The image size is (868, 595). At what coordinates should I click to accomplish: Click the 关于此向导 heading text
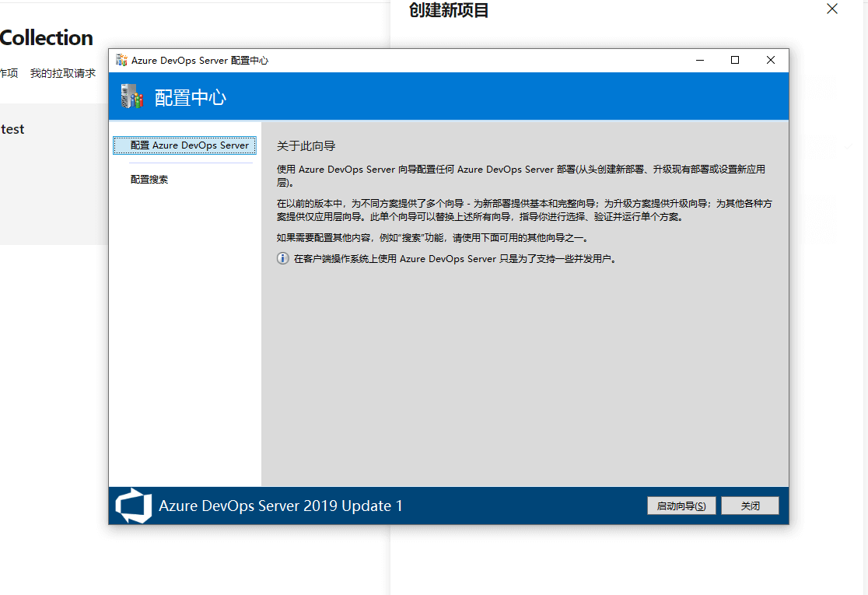[306, 146]
